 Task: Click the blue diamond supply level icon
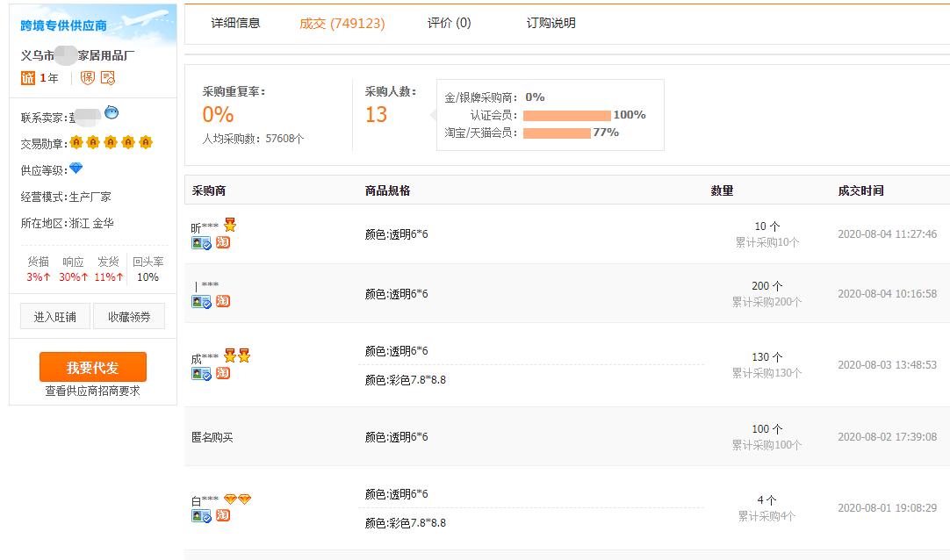[x=76, y=167]
